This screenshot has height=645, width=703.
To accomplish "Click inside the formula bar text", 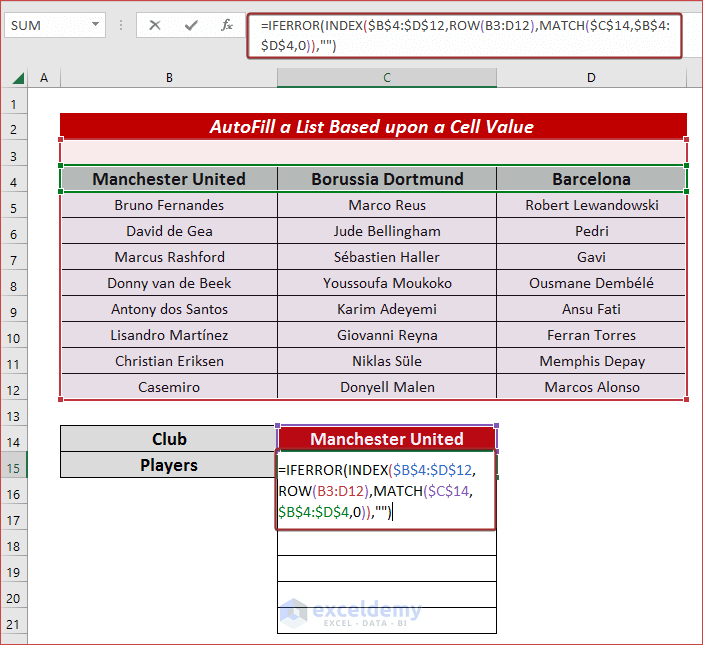I will coord(464,35).
